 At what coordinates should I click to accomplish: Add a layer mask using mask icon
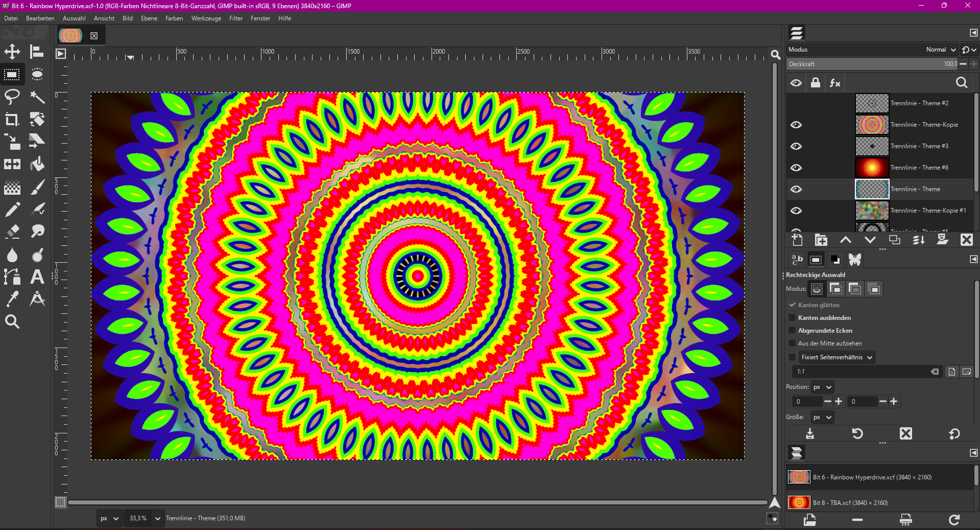[943, 240]
